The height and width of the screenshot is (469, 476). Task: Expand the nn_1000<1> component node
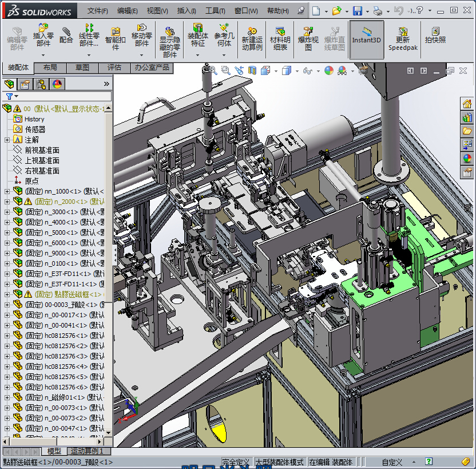7,191
